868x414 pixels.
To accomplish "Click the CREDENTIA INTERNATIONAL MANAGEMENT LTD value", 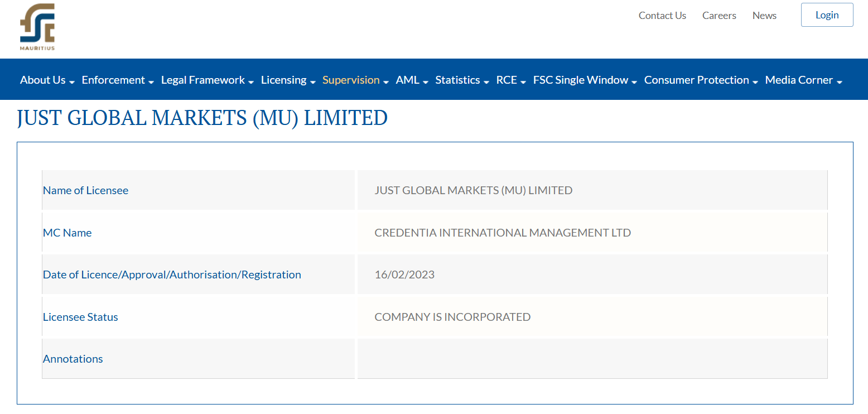I will (x=503, y=233).
